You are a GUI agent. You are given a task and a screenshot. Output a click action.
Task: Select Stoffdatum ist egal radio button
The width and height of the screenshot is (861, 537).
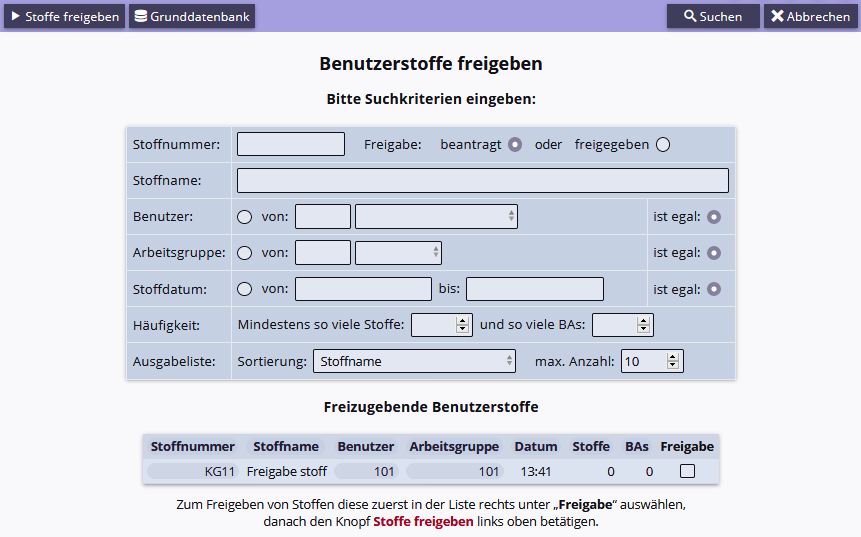714,289
